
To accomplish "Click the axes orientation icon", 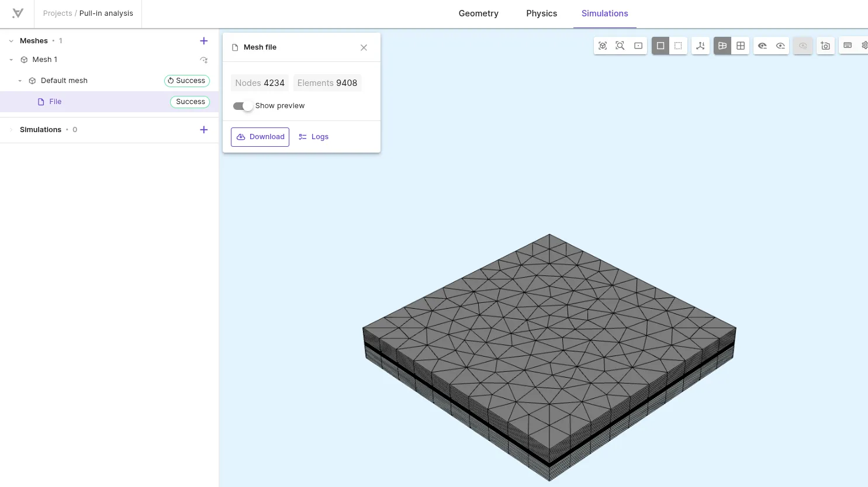I will click(700, 46).
